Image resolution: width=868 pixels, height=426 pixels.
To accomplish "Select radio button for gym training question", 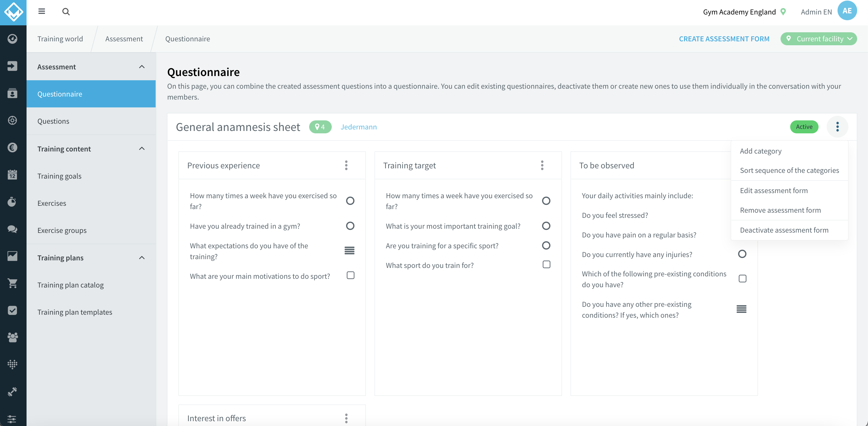I will pos(350,226).
